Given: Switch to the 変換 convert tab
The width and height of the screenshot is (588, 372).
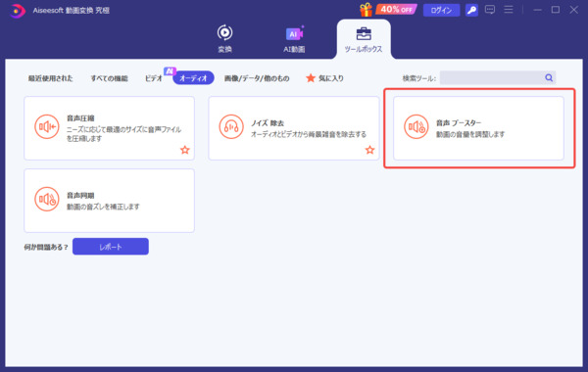Looking at the screenshot, I should (224, 38).
